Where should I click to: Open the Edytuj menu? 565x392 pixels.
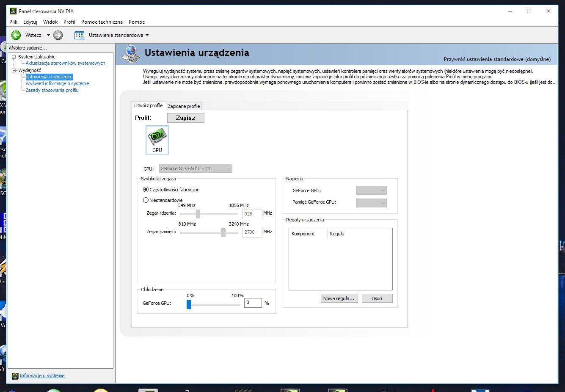[30, 22]
